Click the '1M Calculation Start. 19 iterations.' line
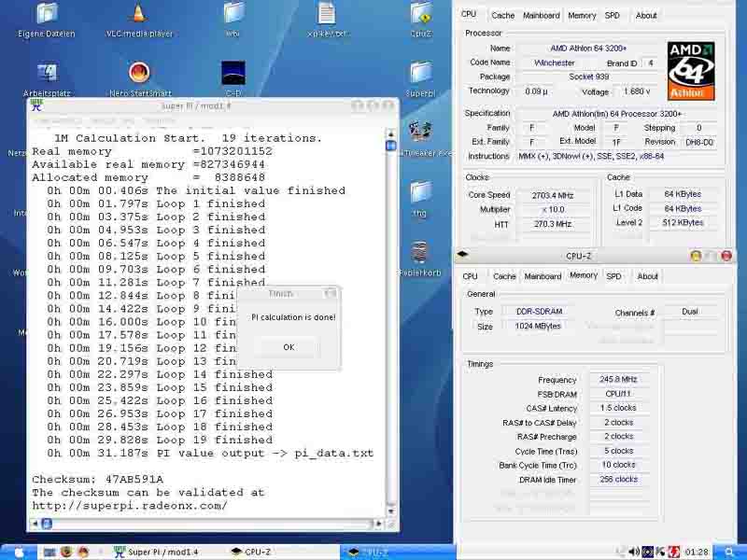This screenshot has width=747, height=560. point(189,138)
